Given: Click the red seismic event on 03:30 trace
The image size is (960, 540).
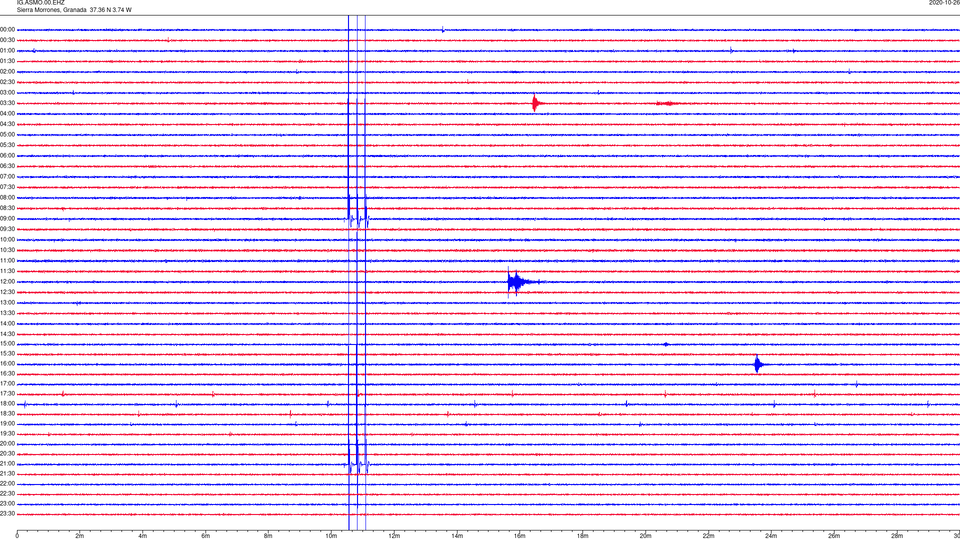Looking at the screenshot, I should (537, 103).
